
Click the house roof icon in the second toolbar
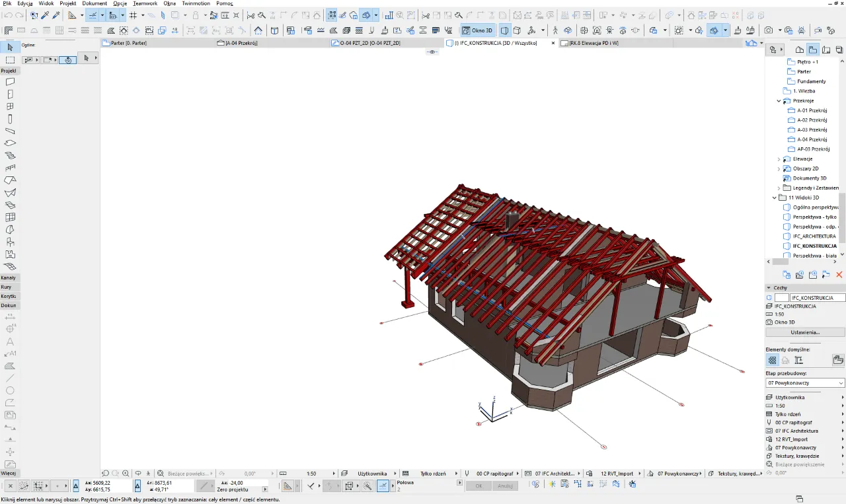tap(258, 30)
